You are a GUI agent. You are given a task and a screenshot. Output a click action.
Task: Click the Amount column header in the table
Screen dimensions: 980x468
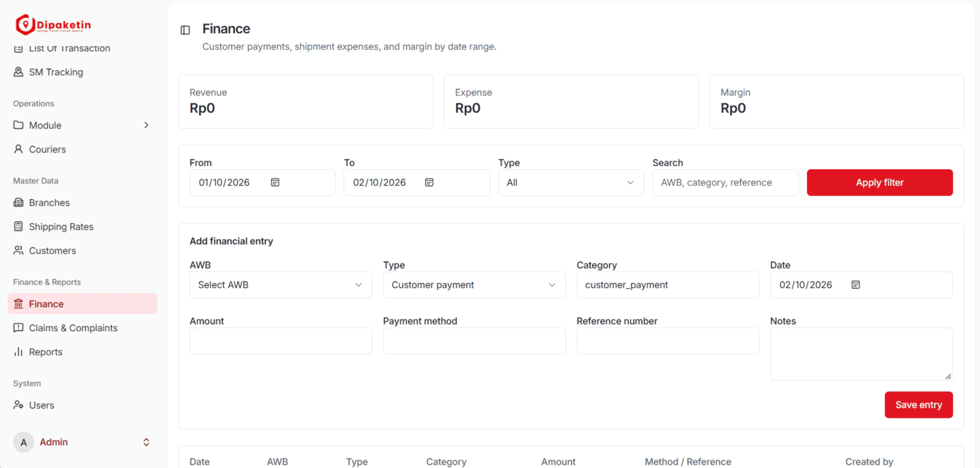[x=558, y=462]
